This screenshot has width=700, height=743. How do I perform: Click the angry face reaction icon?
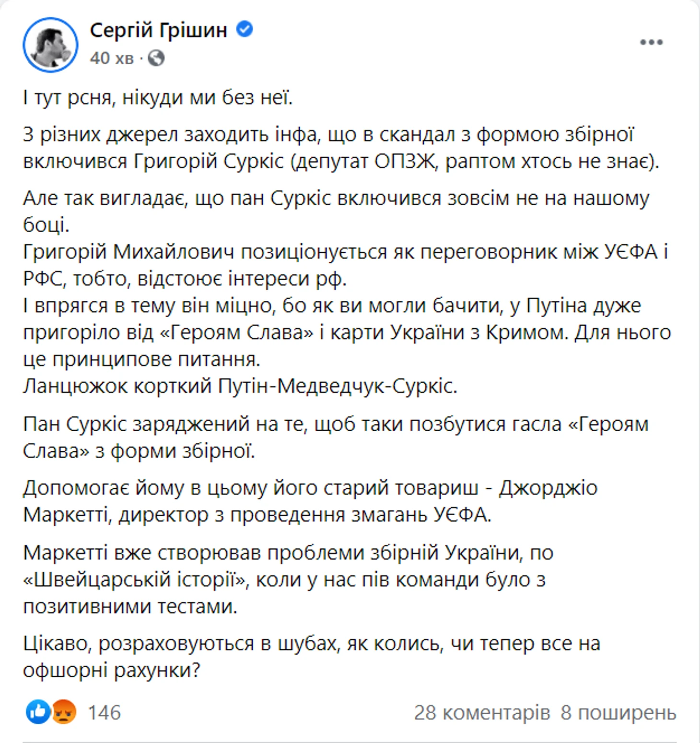(x=63, y=712)
